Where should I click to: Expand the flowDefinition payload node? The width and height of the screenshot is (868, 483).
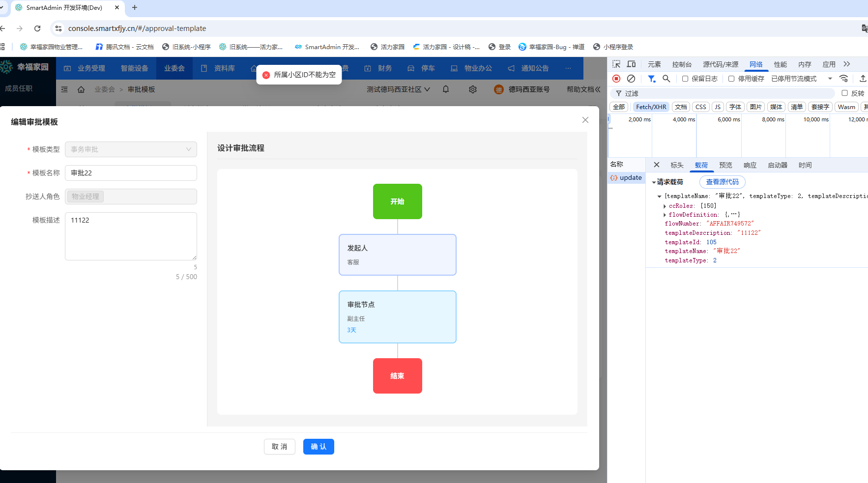[x=665, y=215]
